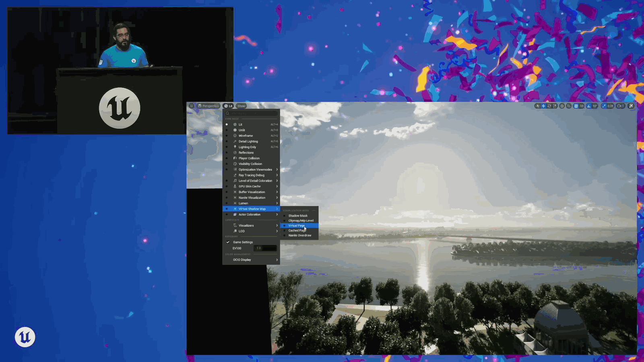Expand the Ray Tracing Debug submenu arrow

click(x=277, y=175)
